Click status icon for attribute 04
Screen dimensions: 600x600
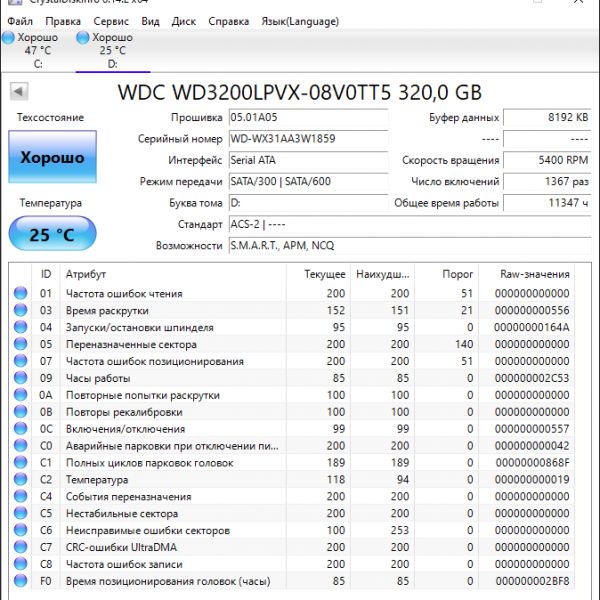click(x=20, y=327)
